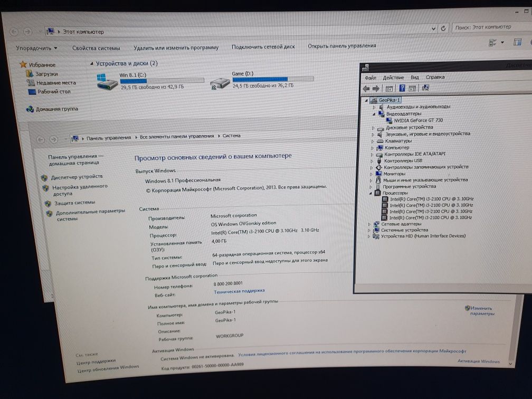Click shield icon next to Защита системы

click(48, 204)
